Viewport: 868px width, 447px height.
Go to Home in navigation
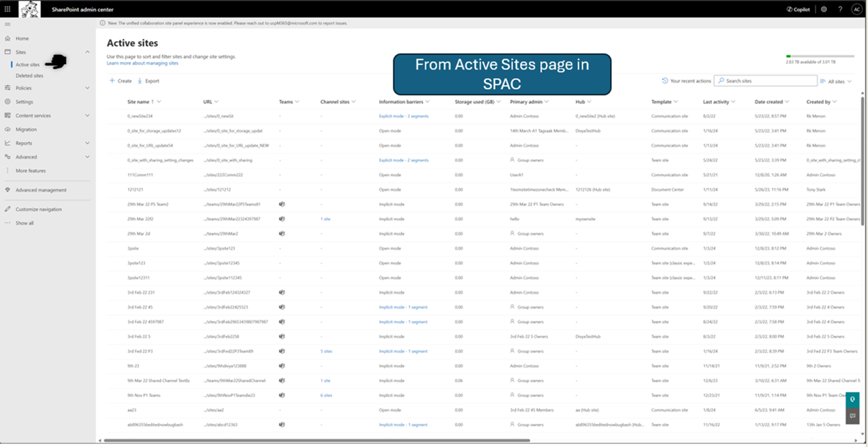click(21, 38)
